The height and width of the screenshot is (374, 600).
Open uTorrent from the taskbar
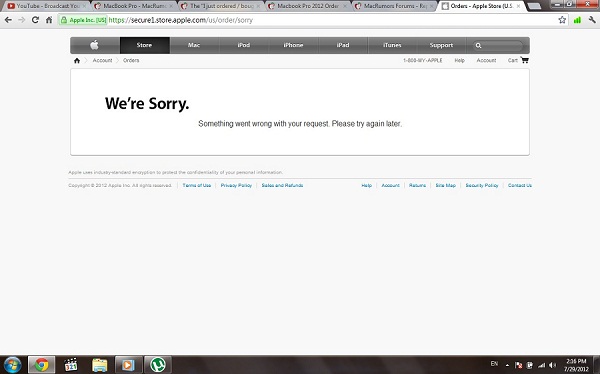(x=158, y=364)
